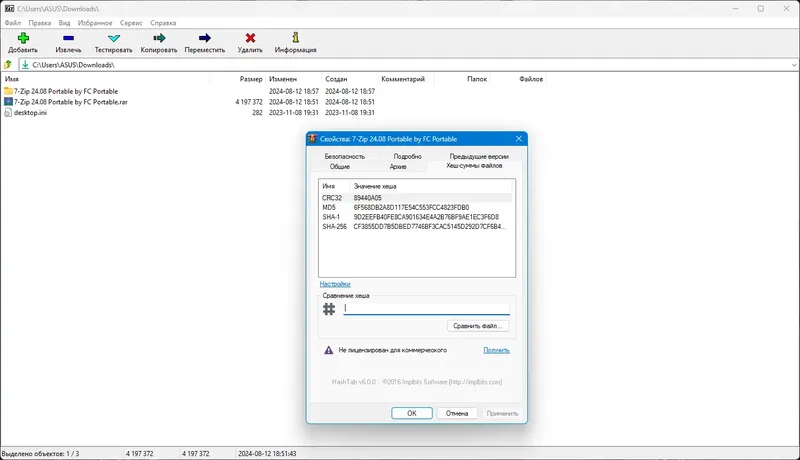This screenshot has height=460, width=800.
Task: Click the Extract (Извлечь) minus icon
Action: [x=68, y=38]
